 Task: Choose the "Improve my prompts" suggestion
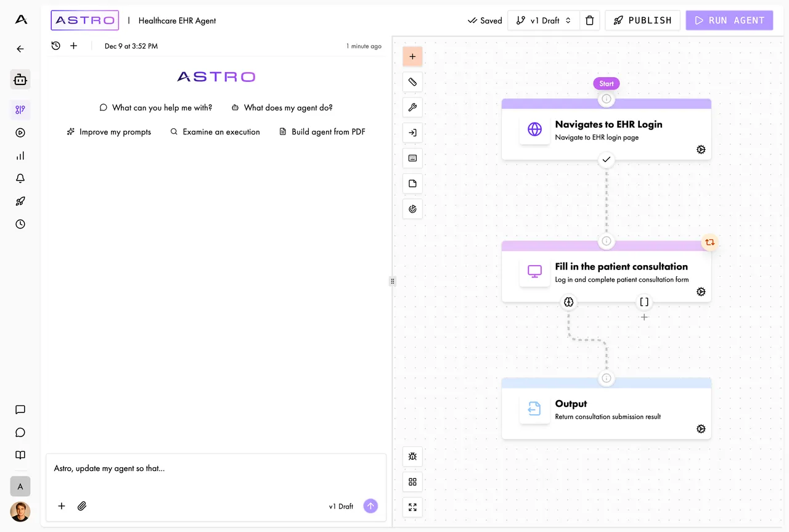[x=109, y=132]
